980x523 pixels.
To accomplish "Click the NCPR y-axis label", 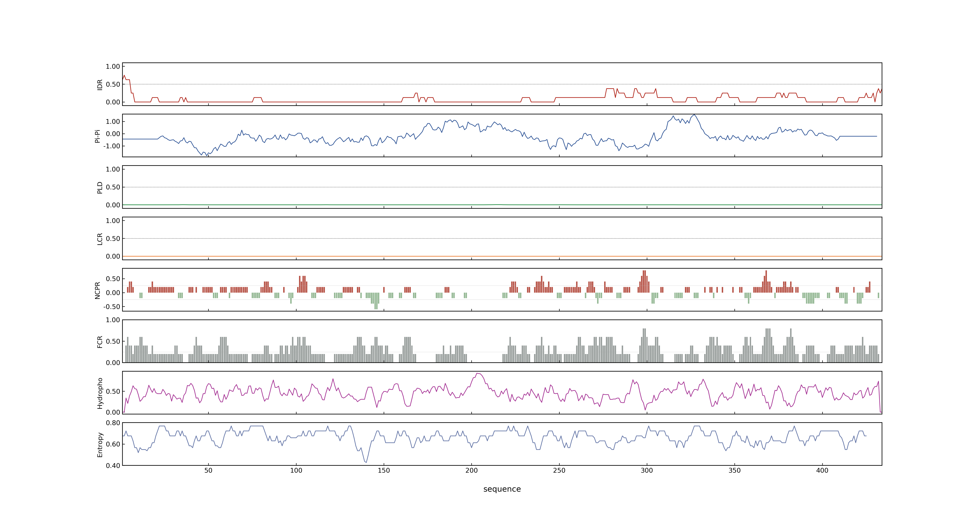I will point(97,290).
